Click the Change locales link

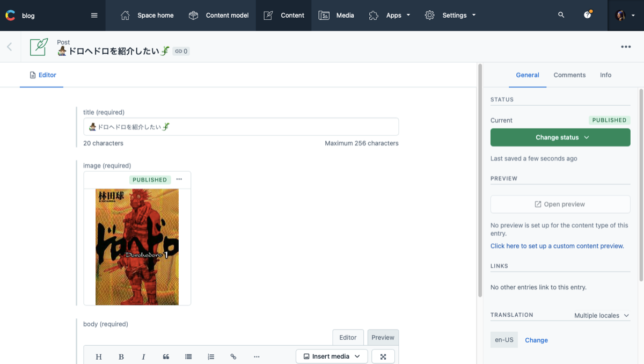click(536, 340)
